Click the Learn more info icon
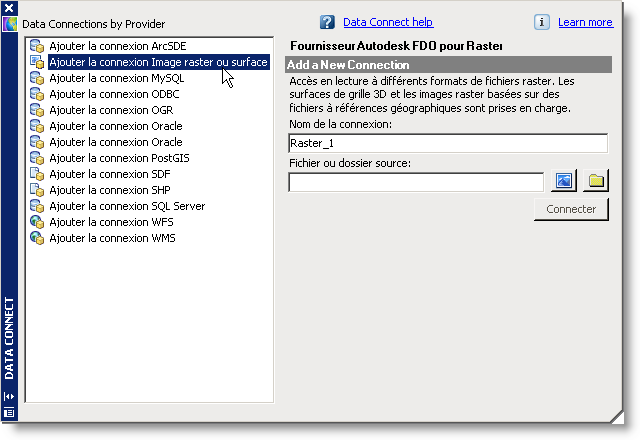The image size is (640, 440). [542, 22]
